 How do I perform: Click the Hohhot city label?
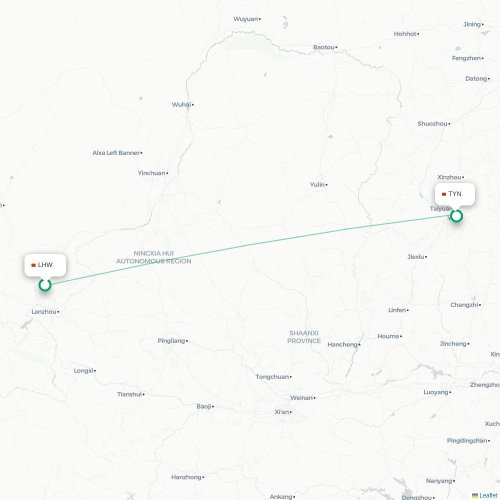pyautogui.click(x=406, y=34)
